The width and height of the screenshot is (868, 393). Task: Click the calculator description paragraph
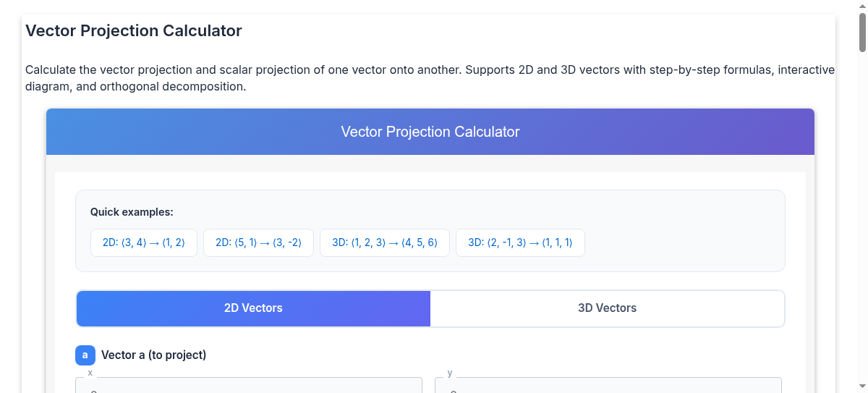[x=430, y=78]
